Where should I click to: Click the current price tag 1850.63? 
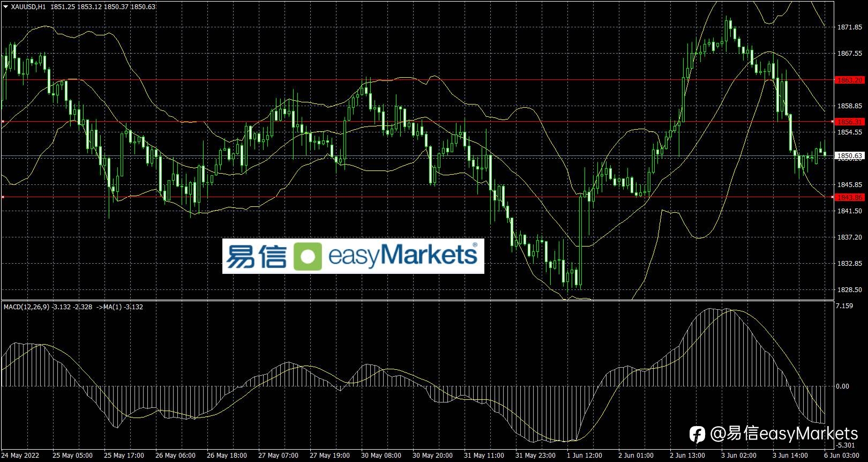pos(850,156)
